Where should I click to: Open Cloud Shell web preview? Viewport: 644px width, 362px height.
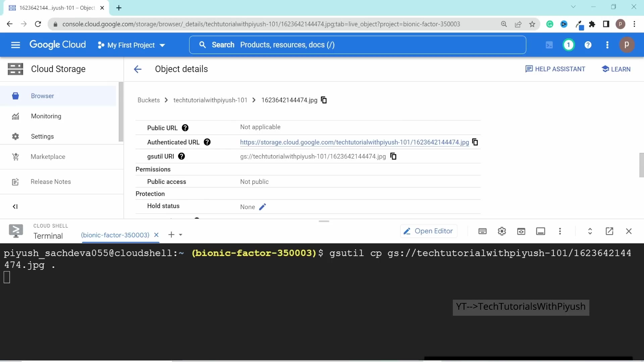pos(521,231)
